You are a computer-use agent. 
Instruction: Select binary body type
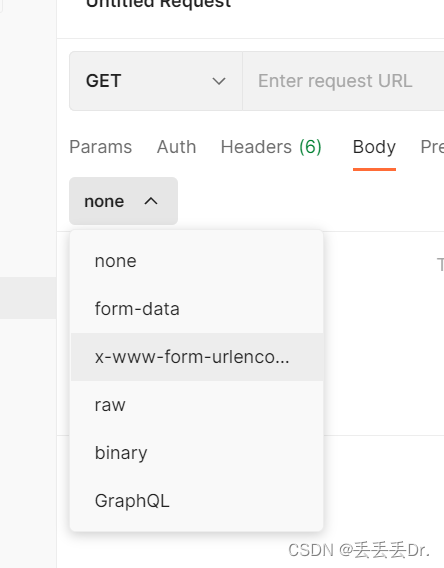(x=197, y=453)
